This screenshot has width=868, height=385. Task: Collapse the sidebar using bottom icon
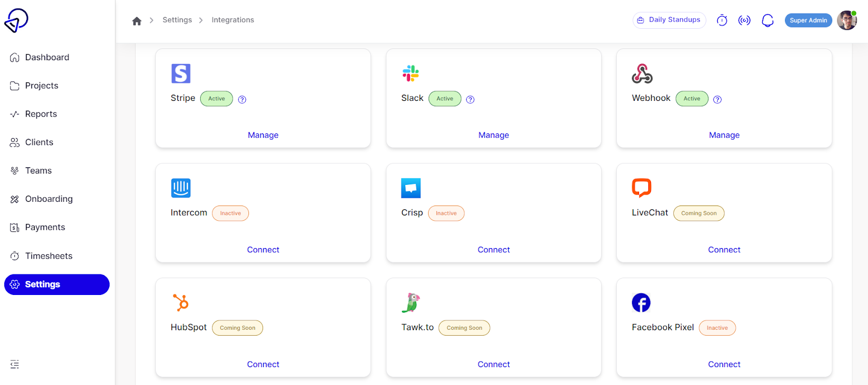pyautogui.click(x=15, y=364)
